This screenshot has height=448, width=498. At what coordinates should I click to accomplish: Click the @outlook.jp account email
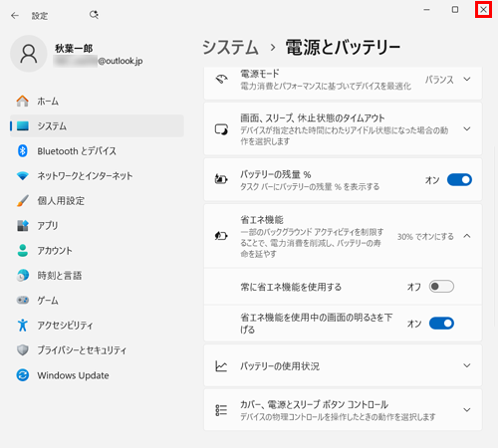[99, 61]
